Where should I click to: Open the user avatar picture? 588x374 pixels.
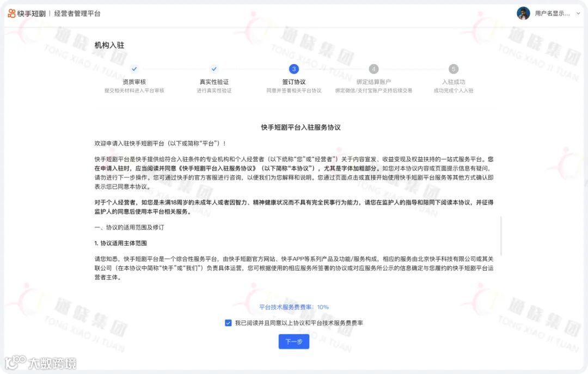pyautogui.click(x=523, y=13)
